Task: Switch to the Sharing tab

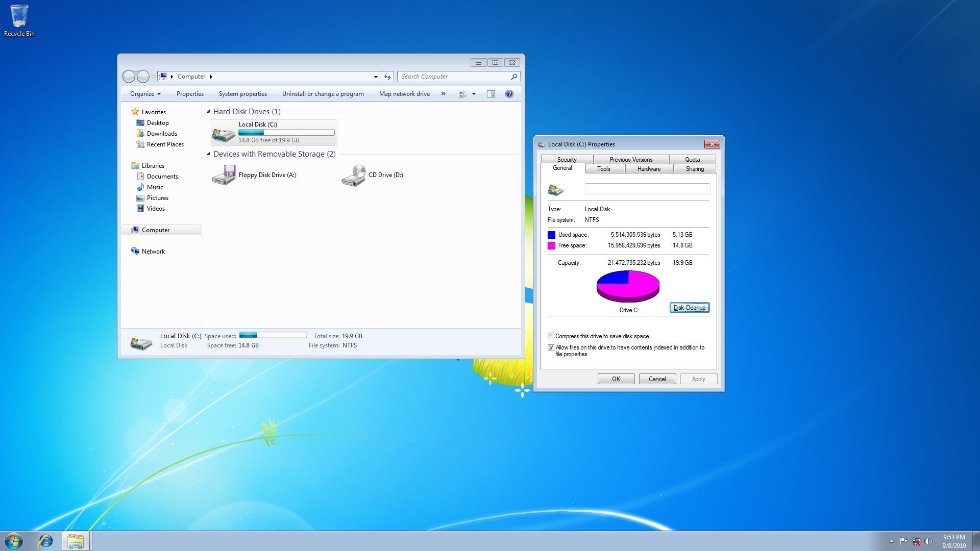Action: click(x=695, y=169)
